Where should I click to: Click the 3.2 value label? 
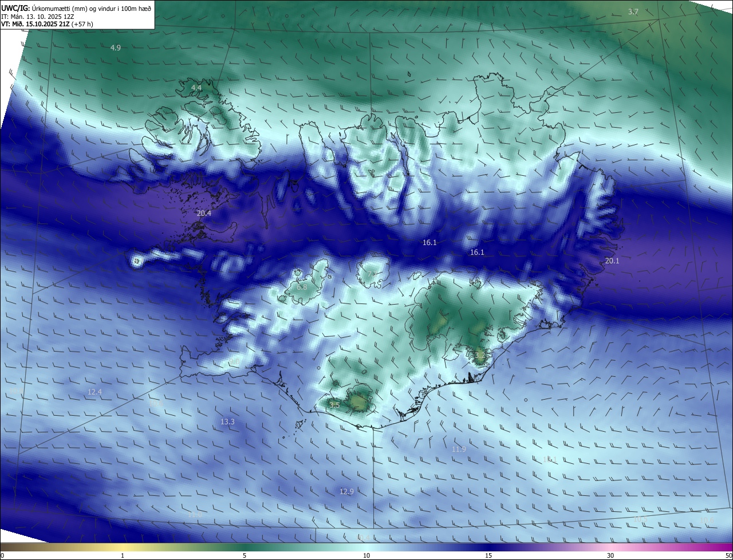point(480,355)
